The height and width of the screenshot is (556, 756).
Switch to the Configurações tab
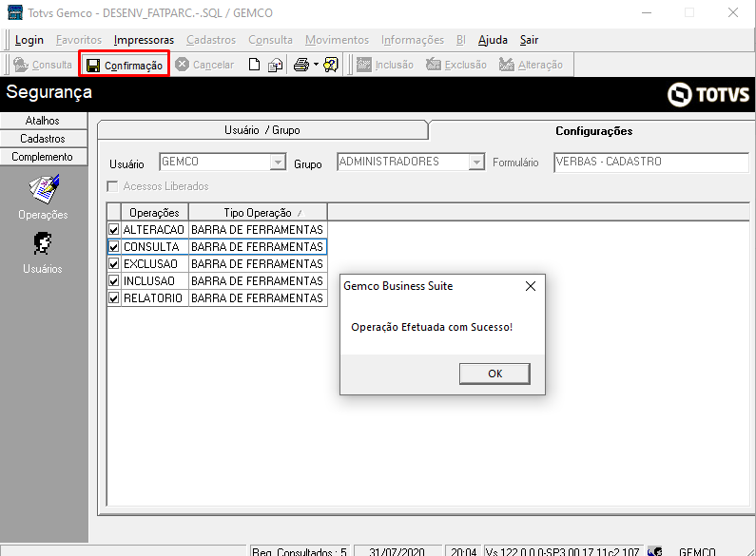[x=593, y=131]
